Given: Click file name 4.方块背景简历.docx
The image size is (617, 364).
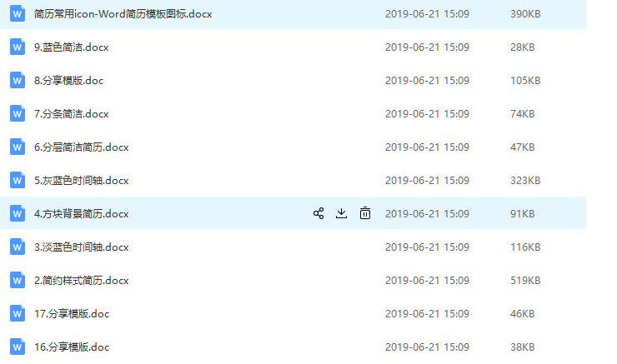Looking at the screenshot, I should (82, 214).
